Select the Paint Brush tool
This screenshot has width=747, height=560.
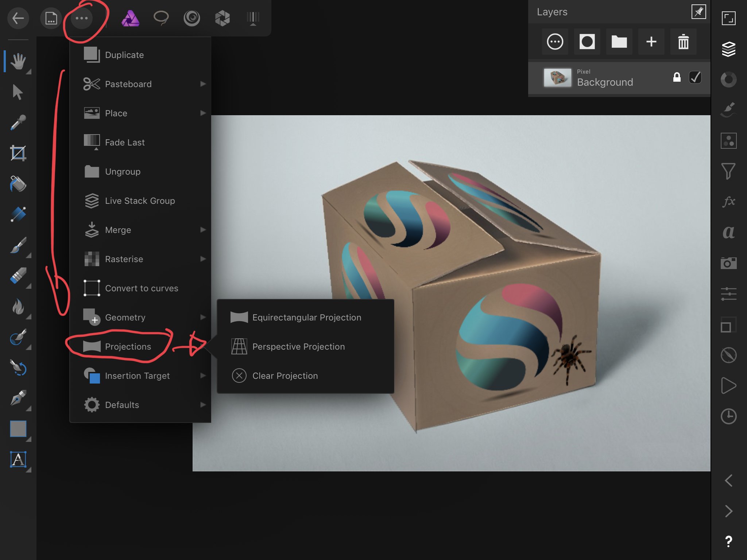pos(18,245)
